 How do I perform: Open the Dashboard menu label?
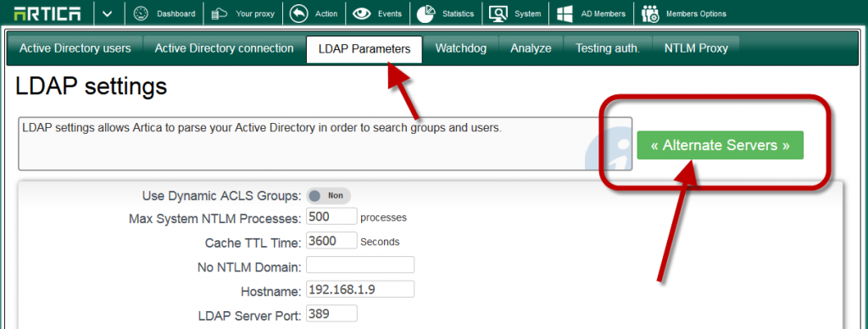[x=176, y=14]
